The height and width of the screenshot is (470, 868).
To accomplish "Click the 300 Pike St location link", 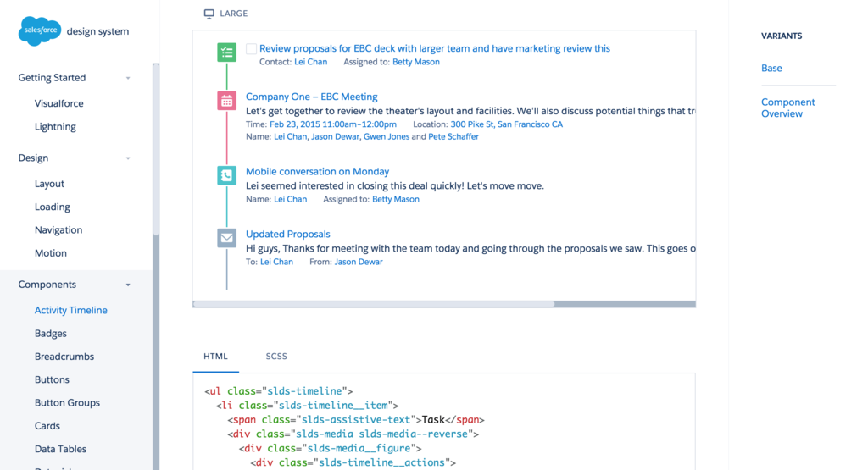I will coord(507,124).
